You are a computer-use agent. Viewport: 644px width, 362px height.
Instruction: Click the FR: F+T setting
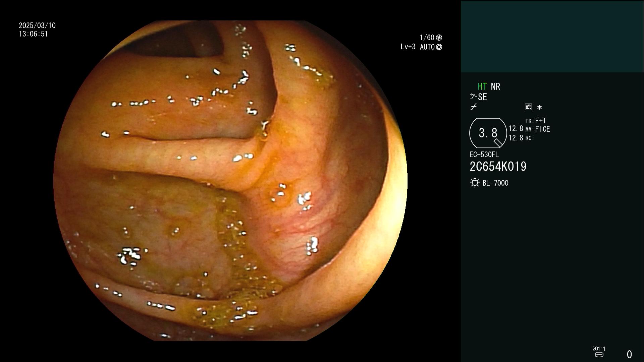coord(536,121)
